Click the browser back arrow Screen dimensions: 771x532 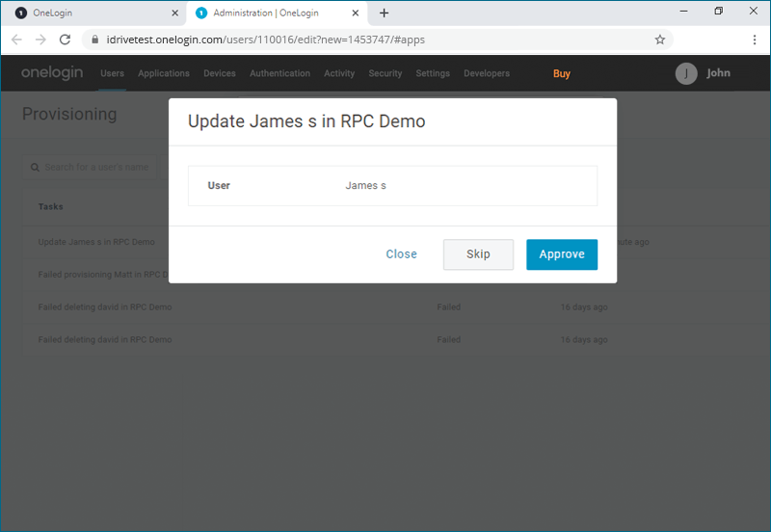(16, 40)
